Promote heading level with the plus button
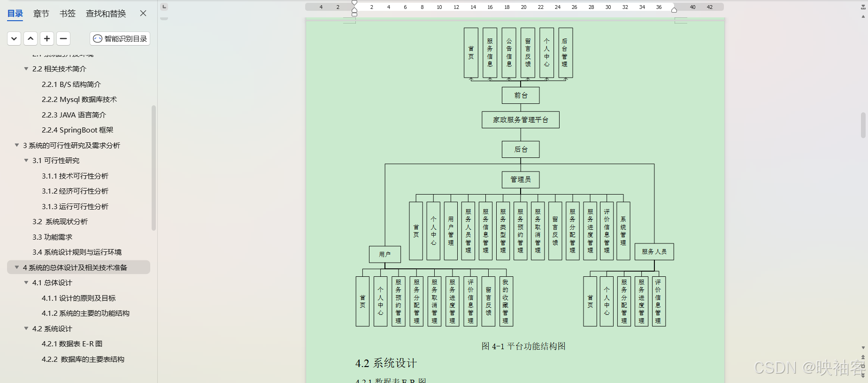 pos(47,39)
